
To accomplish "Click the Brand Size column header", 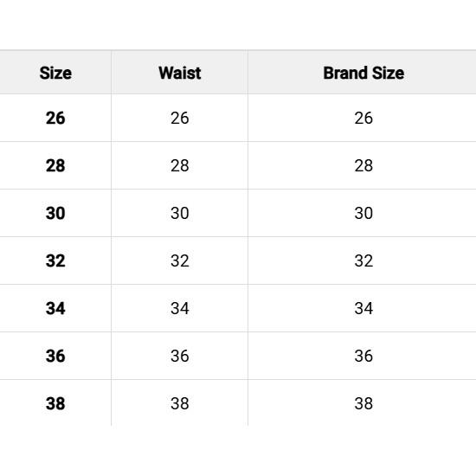I will point(363,74).
